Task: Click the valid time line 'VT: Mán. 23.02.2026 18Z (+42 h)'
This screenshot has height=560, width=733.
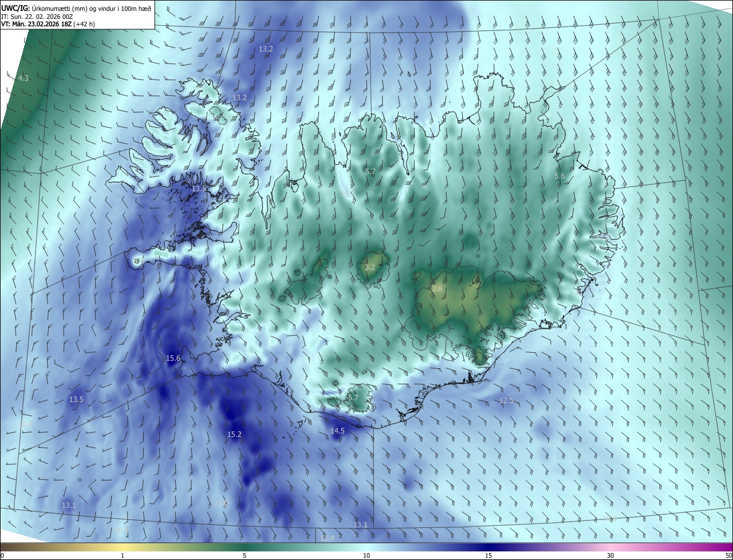Action: click(x=48, y=24)
